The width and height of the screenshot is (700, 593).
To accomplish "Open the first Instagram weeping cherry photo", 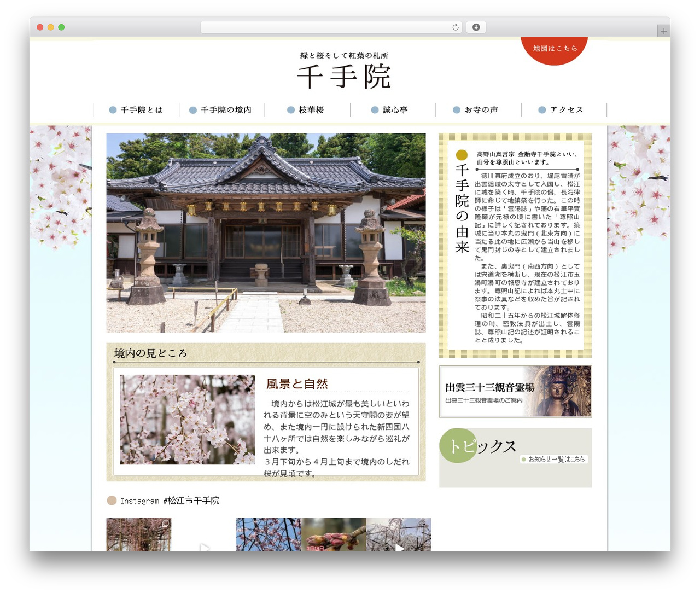I will coord(139,534).
